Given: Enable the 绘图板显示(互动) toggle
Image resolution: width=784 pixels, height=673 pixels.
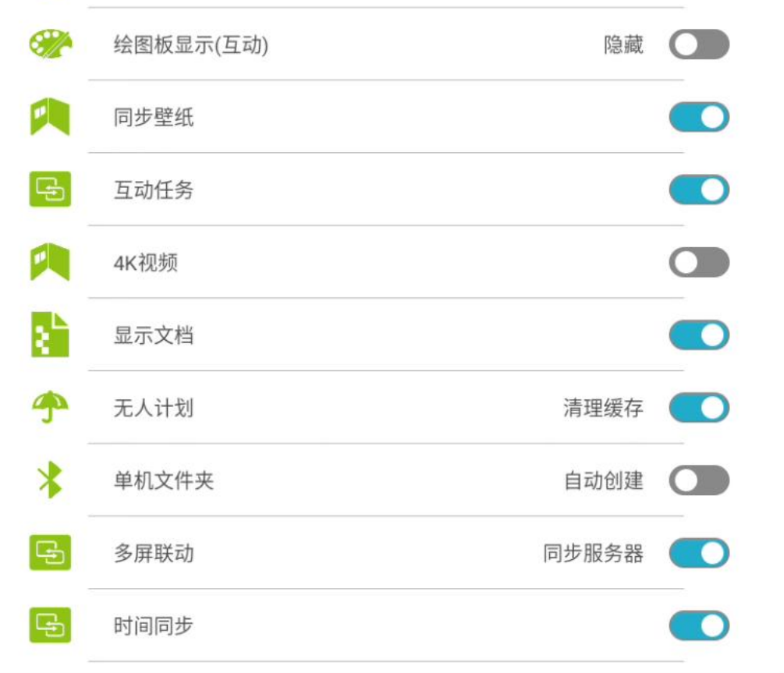Looking at the screenshot, I should coord(698,44).
